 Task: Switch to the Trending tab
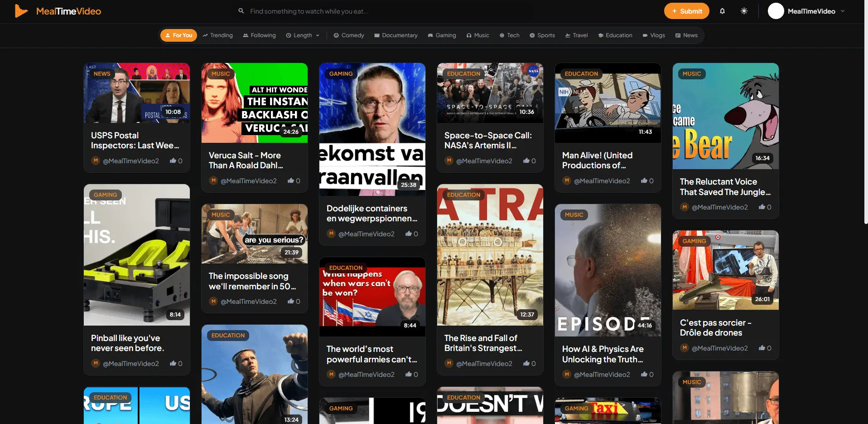click(x=217, y=35)
